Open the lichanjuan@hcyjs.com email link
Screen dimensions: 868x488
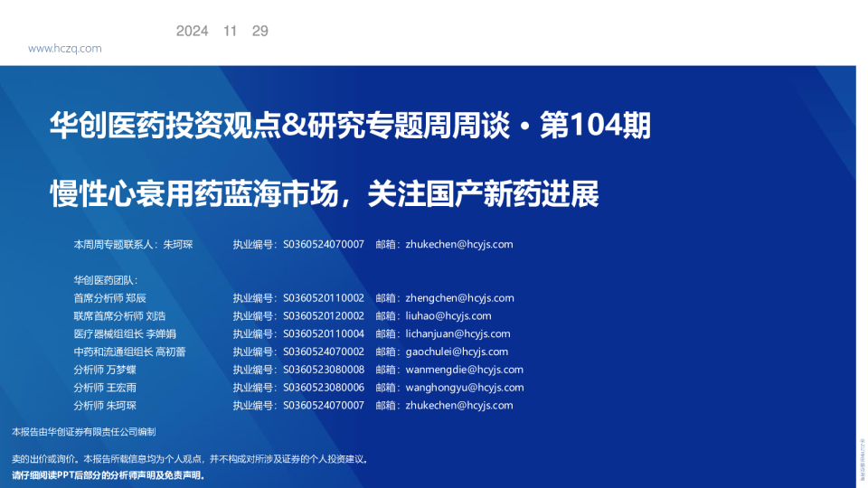pos(458,333)
